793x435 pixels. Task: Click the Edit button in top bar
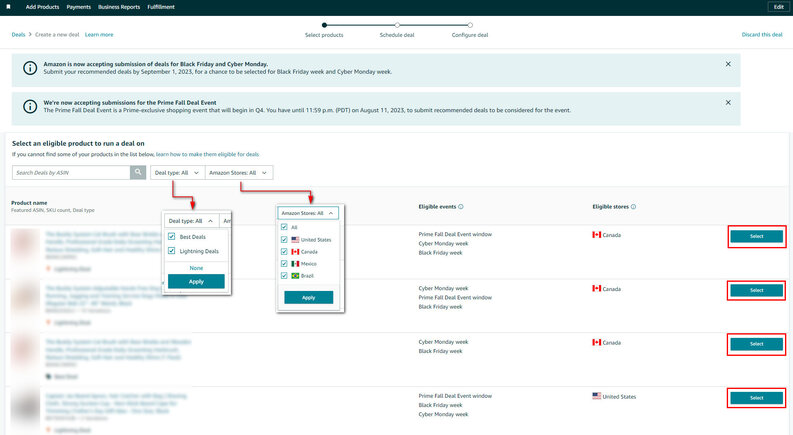tap(778, 7)
